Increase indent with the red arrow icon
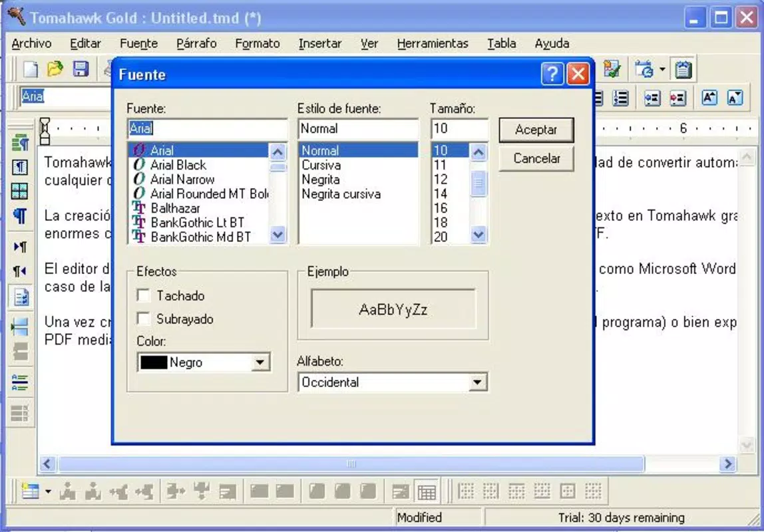The width and height of the screenshot is (764, 532). [677, 98]
